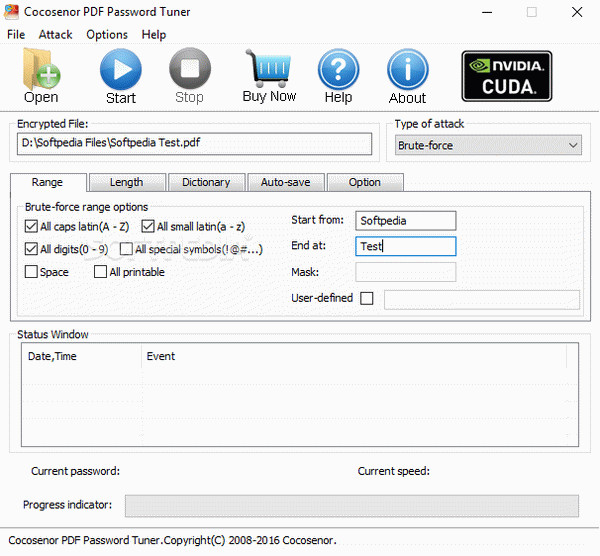Click the copyright status bar text
Image resolution: width=600 pixels, height=556 pixels.
tap(172, 540)
